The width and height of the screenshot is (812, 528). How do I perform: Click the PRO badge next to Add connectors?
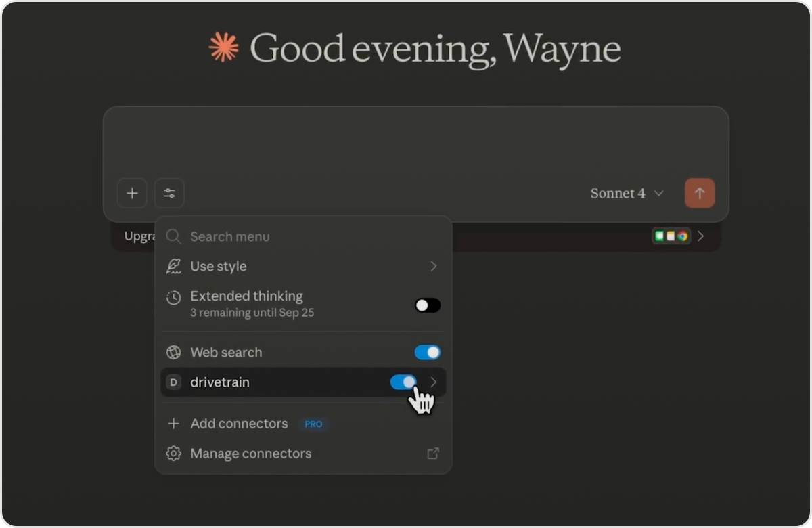coord(313,424)
